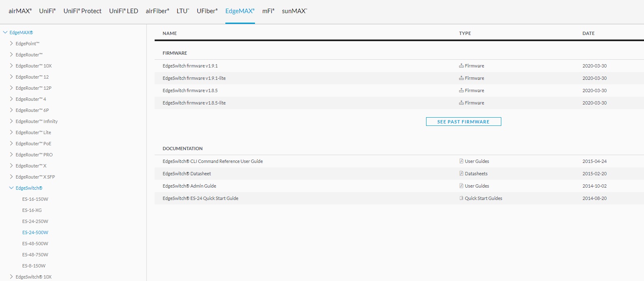Expand the EdgeRouter™ X SFP chevron
The width and height of the screenshot is (644, 281).
pos(12,176)
